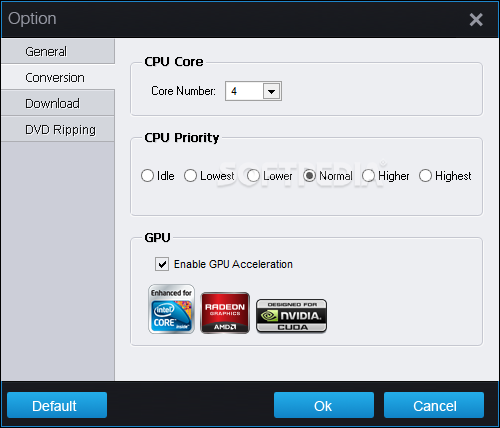Switch to the General tab

coord(58,51)
